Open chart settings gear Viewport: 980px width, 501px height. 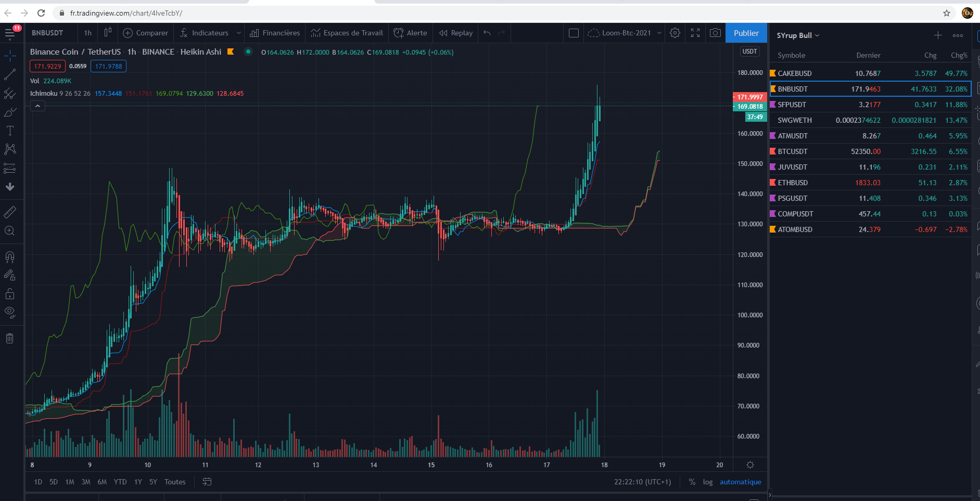click(675, 33)
